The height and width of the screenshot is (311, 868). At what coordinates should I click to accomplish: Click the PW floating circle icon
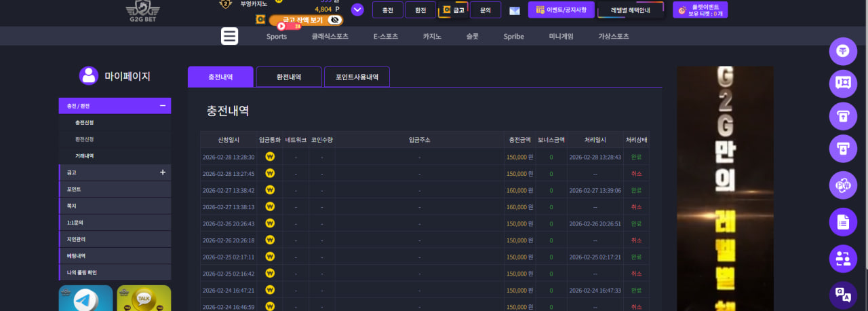pos(844,185)
